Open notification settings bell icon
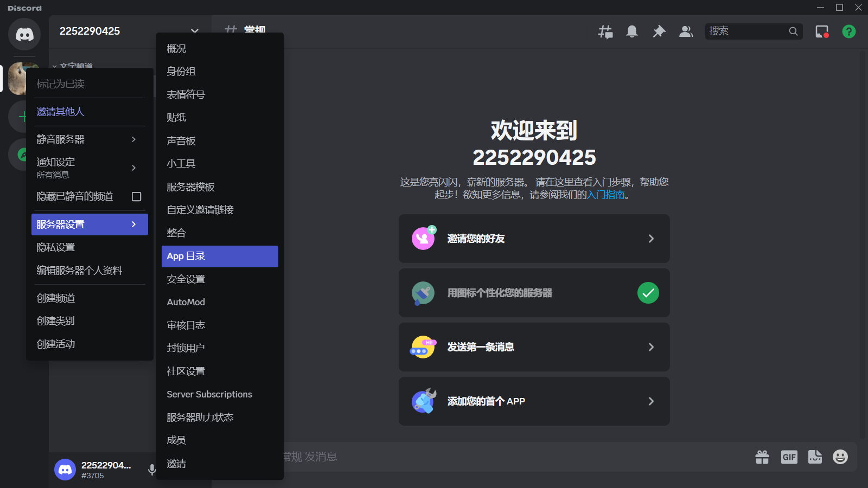The height and width of the screenshot is (488, 868). pos(632,31)
